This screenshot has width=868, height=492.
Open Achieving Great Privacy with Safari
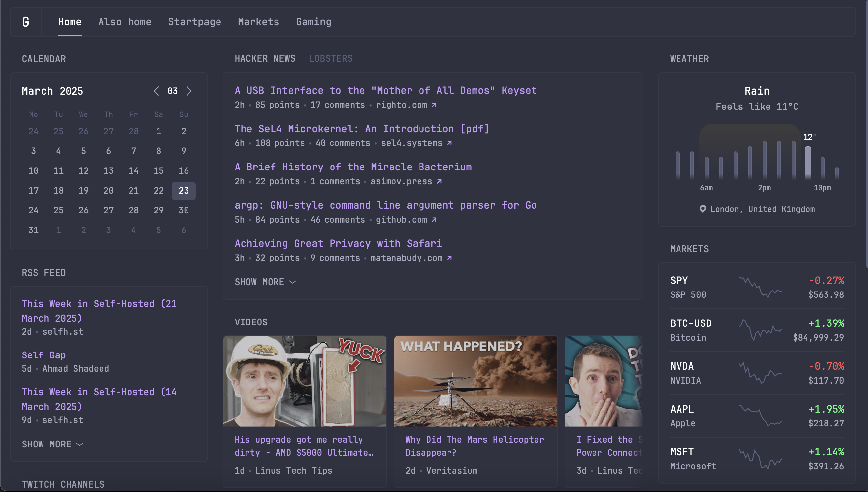[338, 243]
